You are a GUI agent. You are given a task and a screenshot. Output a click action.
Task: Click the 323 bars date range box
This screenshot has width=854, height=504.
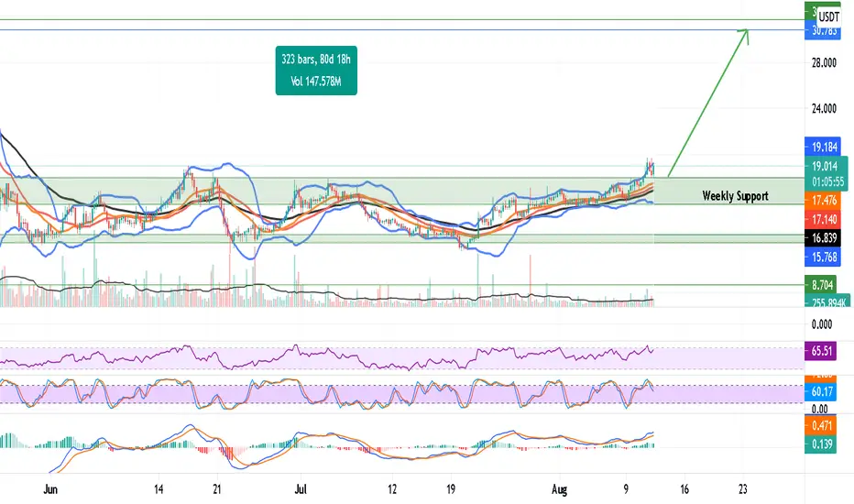tap(316, 71)
